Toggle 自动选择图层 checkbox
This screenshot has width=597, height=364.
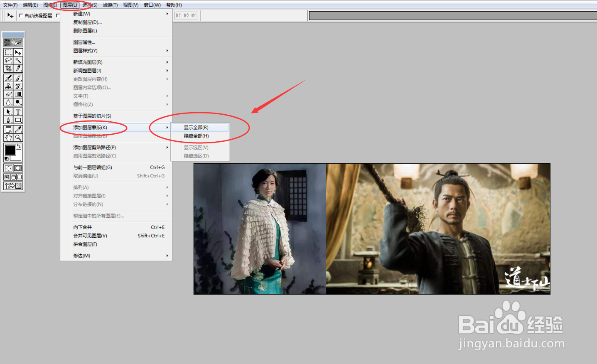pyautogui.click(x=21, y=15)
